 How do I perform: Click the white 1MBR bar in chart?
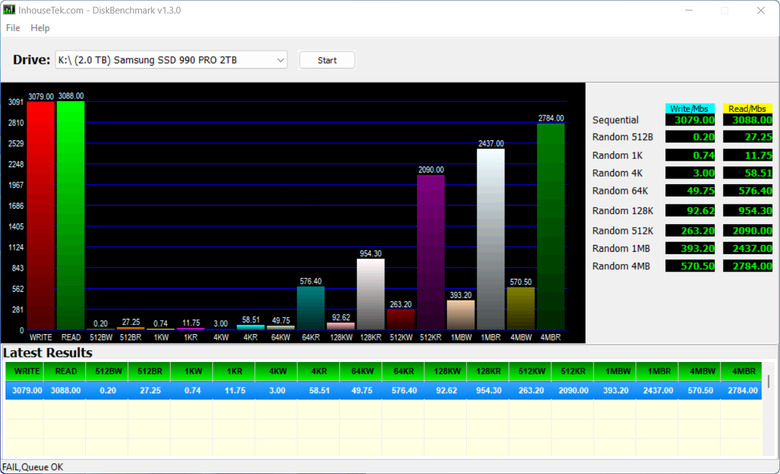coord(490,239)
